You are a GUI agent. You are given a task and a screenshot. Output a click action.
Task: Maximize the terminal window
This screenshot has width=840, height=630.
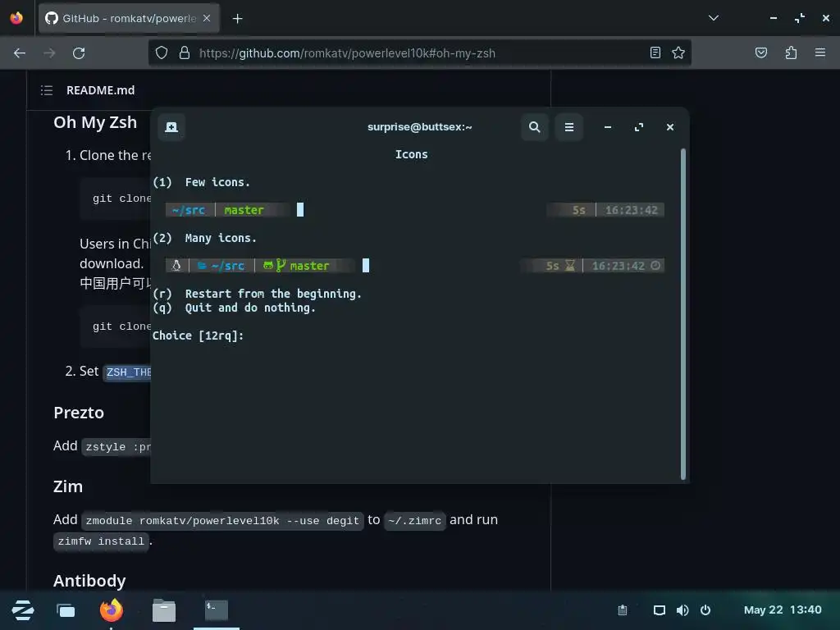click(638, 127)
